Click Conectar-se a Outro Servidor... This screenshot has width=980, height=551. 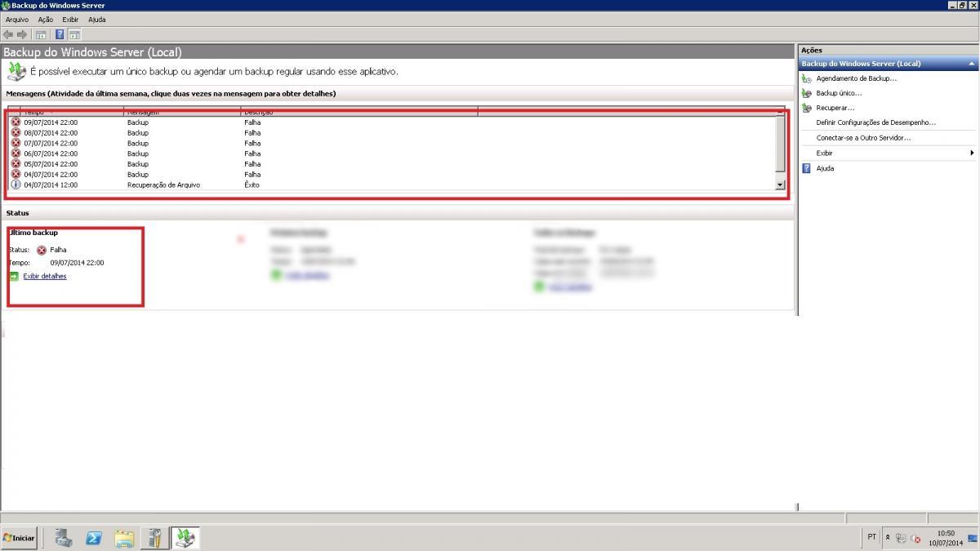pyautogui.click(x=863, y=138)
